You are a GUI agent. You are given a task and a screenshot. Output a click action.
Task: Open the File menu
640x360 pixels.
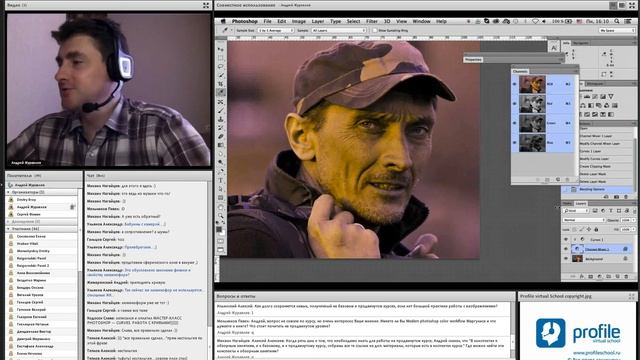coord(267,21)
